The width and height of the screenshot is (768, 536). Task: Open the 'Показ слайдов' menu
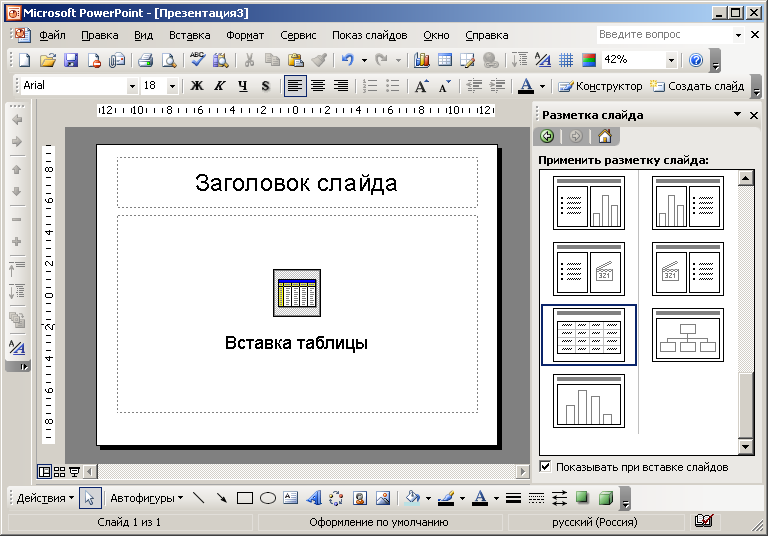(x=371, y=35)
